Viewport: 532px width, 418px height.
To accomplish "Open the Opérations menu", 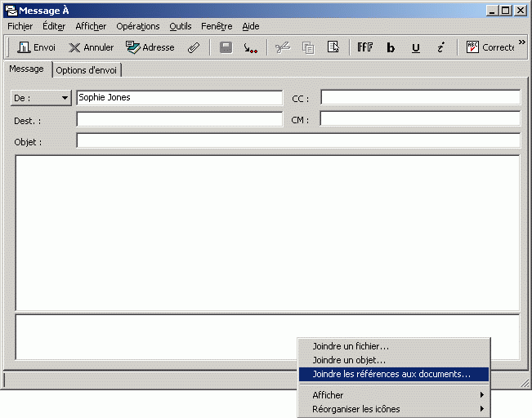I will 138,26.
